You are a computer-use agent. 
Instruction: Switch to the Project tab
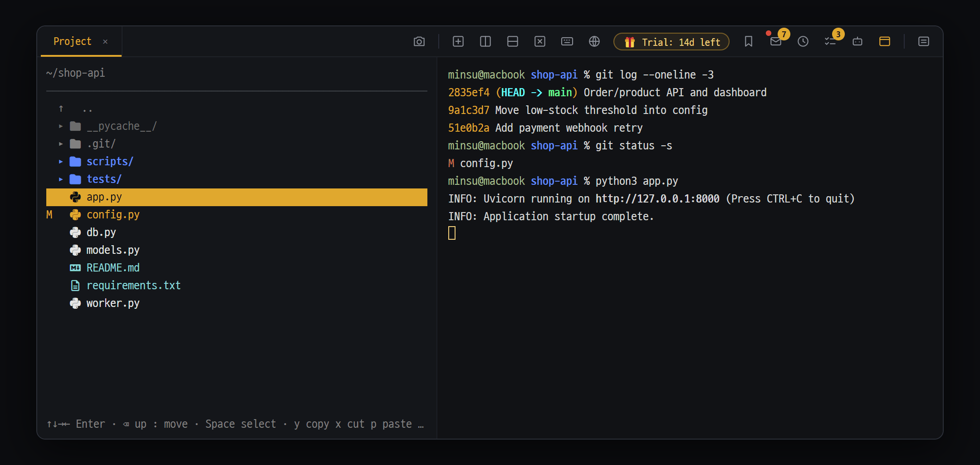pyautogui.click(x=73, y=41)
